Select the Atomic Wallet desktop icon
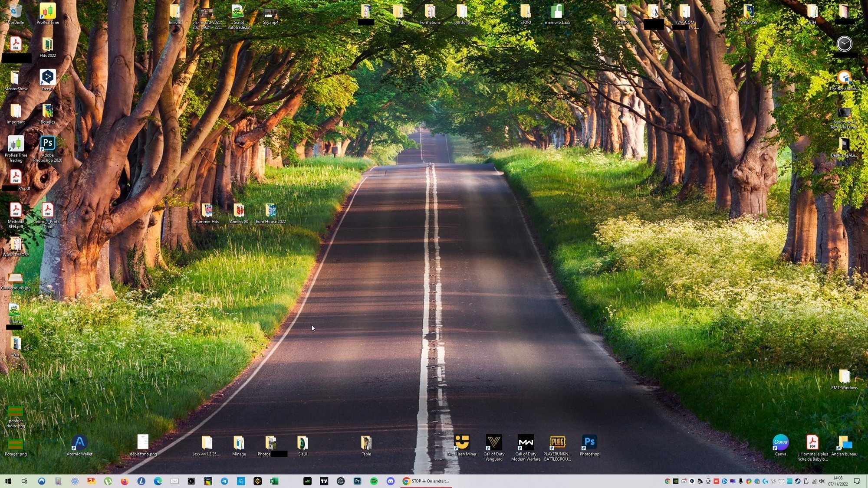This screenshot has height=488, width=868. (x=79, y=443)
